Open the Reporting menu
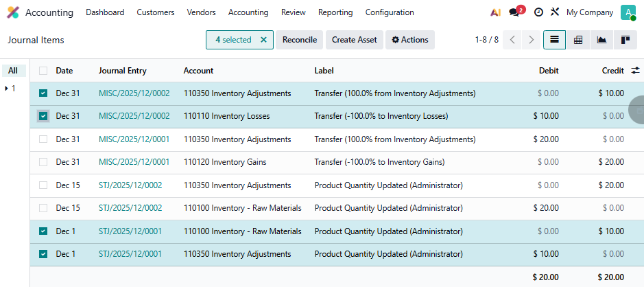 [335, 12]
